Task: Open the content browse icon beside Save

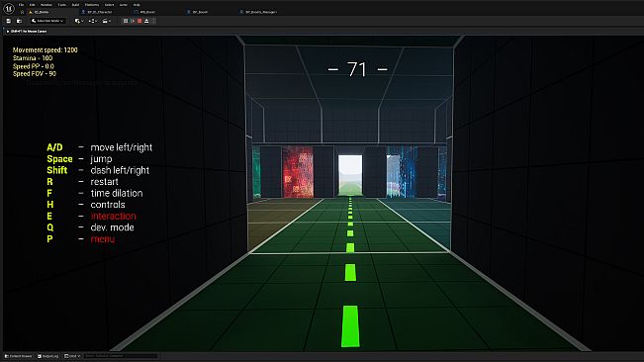Action: 19,21
